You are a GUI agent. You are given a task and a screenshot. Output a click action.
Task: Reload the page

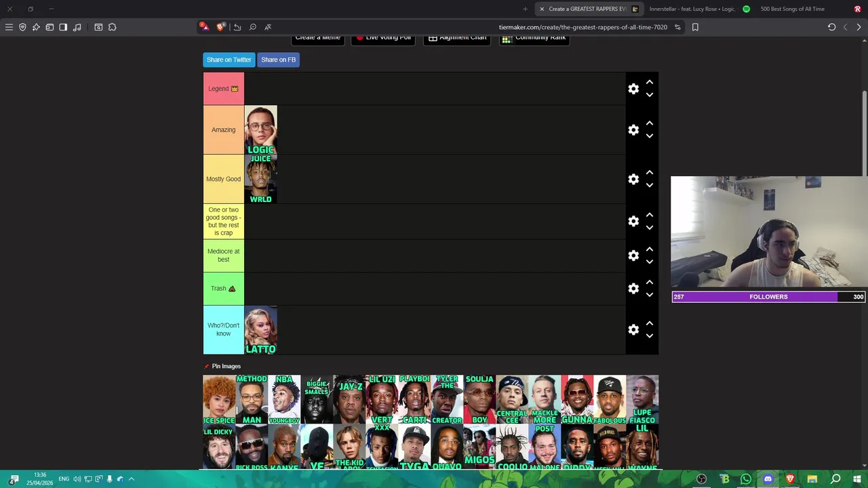pyautogui.click(x=831, y=27)
